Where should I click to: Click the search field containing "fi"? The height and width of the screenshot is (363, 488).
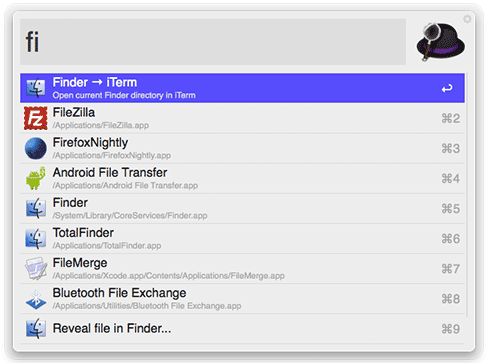213,42
